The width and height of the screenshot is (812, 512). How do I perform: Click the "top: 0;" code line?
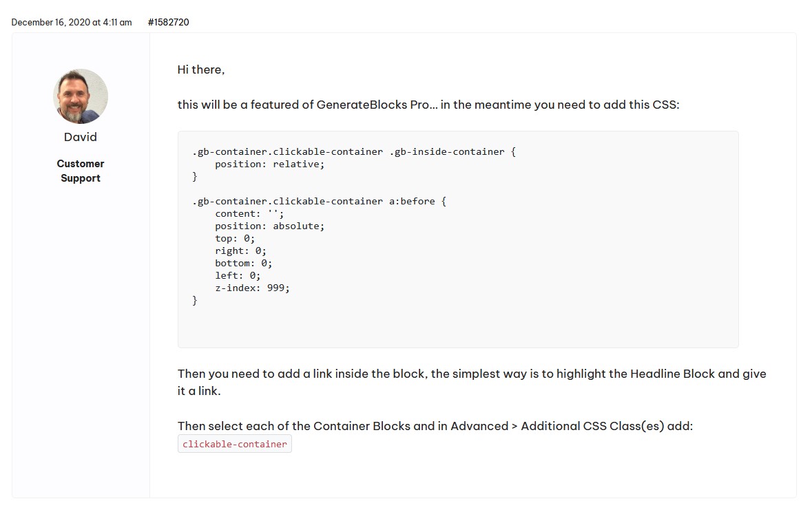(235, 238)
